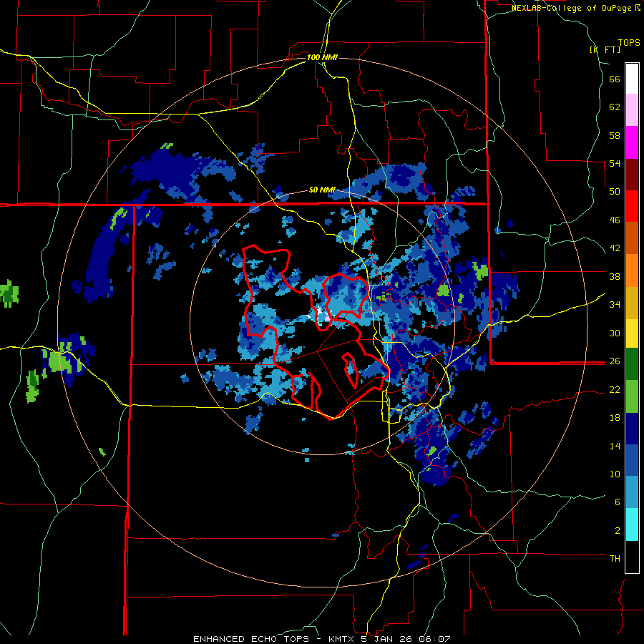644x644 pixels.
Task: Click the '58' legend value
Action: click(x=615, y=135)
